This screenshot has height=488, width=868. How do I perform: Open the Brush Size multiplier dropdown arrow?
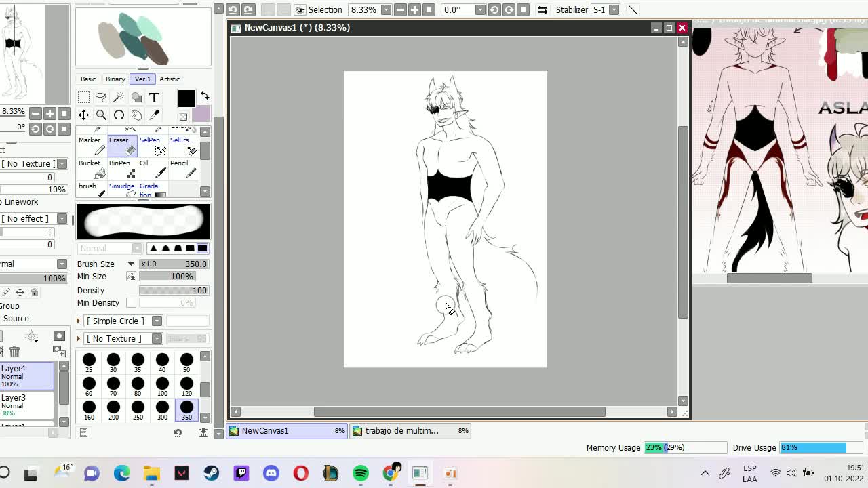[131, 264]
